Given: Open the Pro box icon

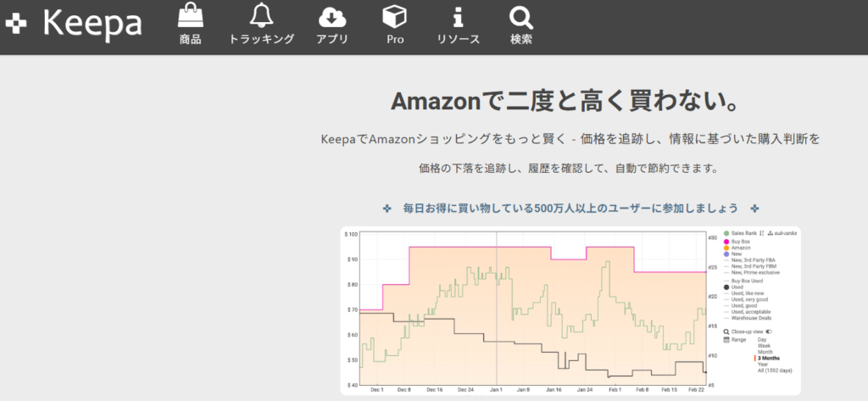Looking at the screenshot, I should tap(395, 15).
